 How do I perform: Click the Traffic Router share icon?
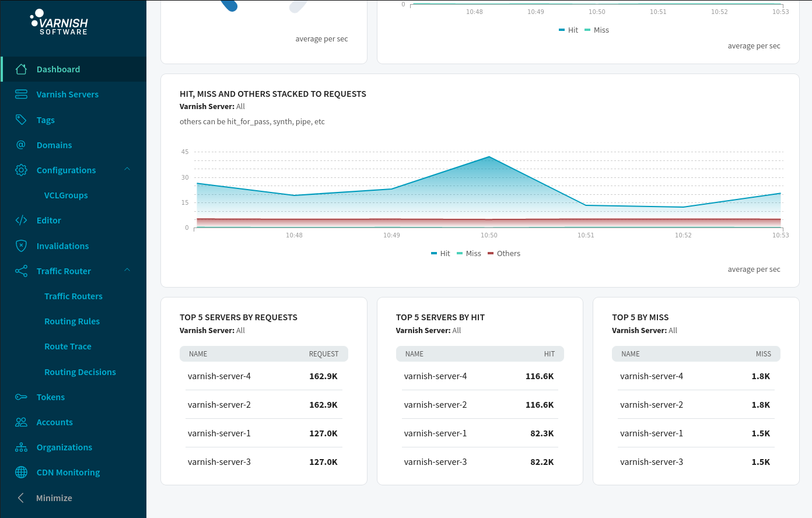21,271
